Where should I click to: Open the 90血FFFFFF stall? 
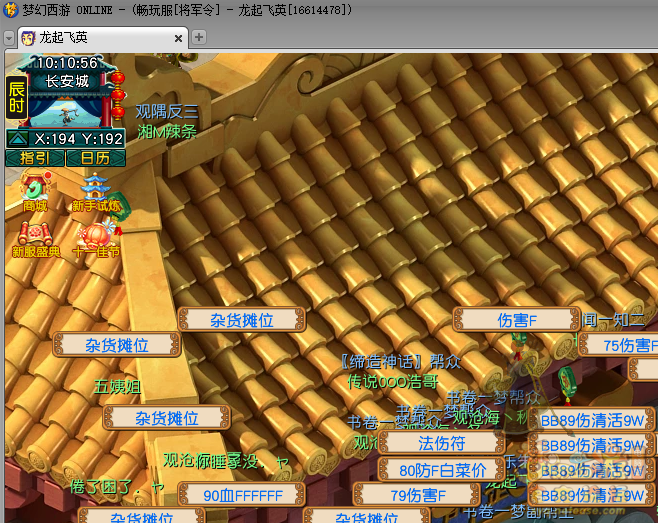pos(242,494)
